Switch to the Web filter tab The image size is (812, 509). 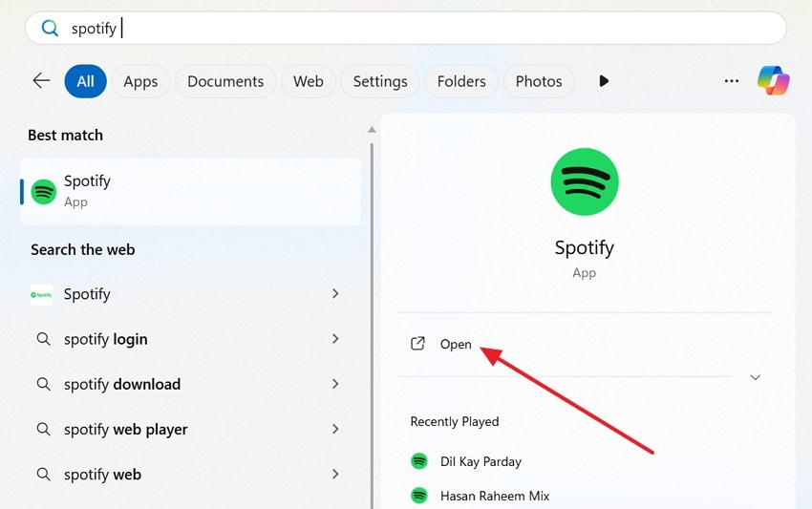click(x=309, y=81)
